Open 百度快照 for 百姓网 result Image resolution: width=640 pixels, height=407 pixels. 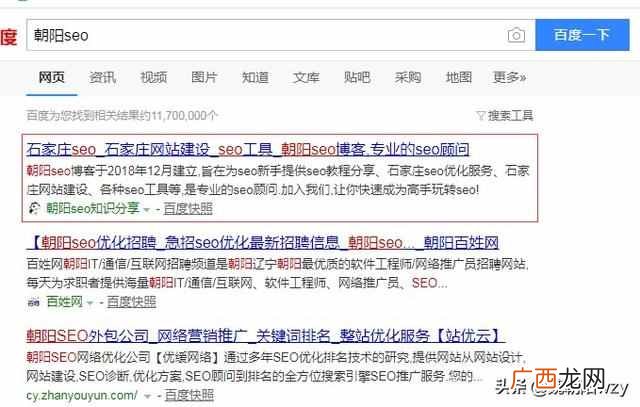[131, 302]
